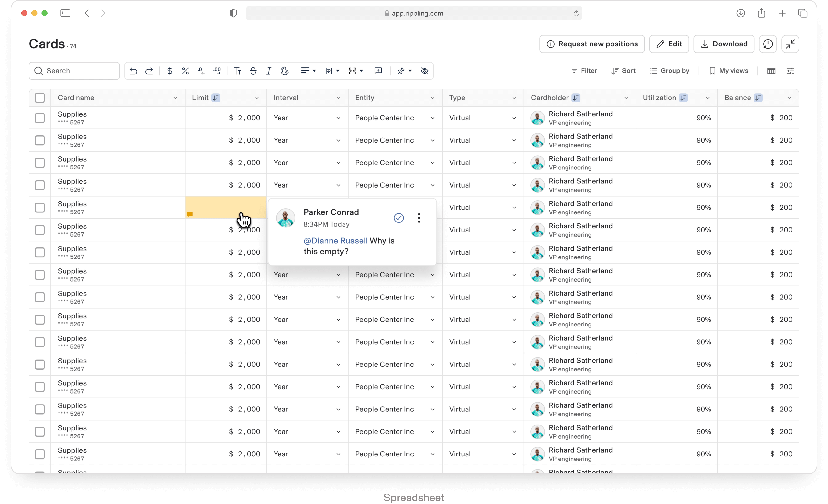Image resolution: width=828 pixels, height=504 pixels.
Task: Click the orange comment marker in Limit cell
Action: click(x=190, y=214)
